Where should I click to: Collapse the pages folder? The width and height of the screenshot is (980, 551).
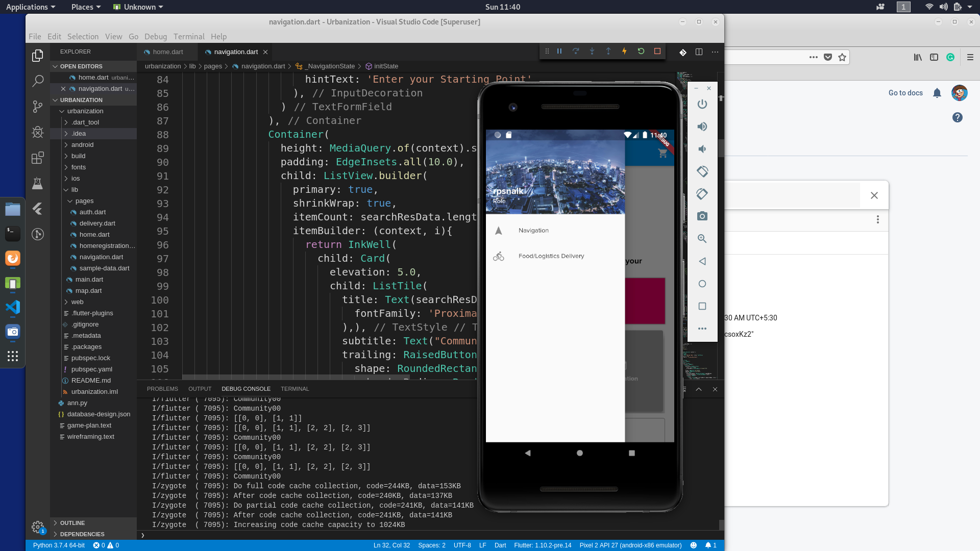tap(84, 201)
